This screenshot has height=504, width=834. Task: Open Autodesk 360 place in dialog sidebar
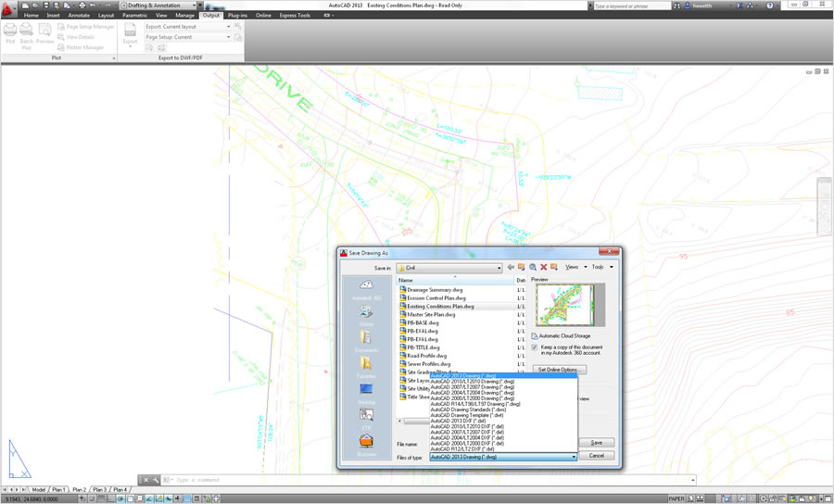click(x=366, y=290)
